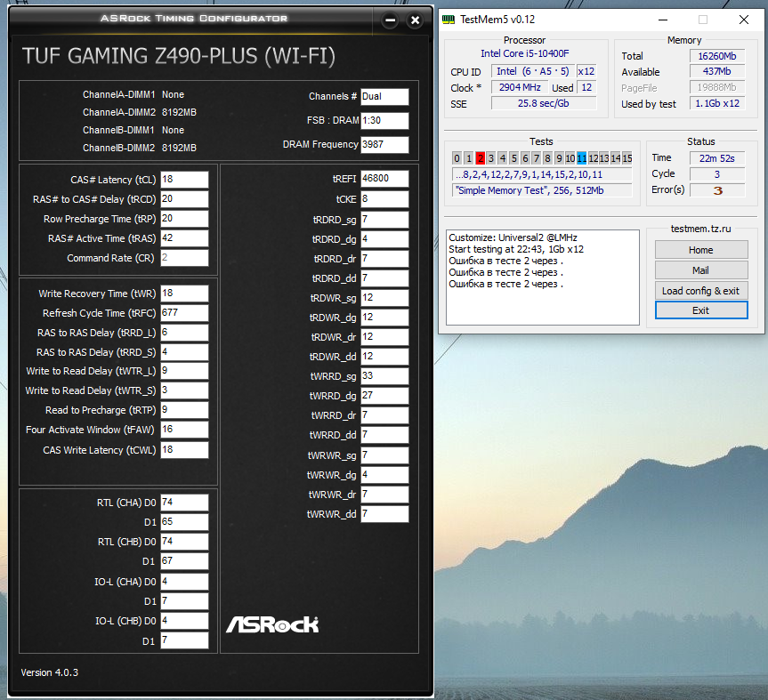Click the tRRD_S value field
This screenshot has height=700, width=768.
[184, 352]
